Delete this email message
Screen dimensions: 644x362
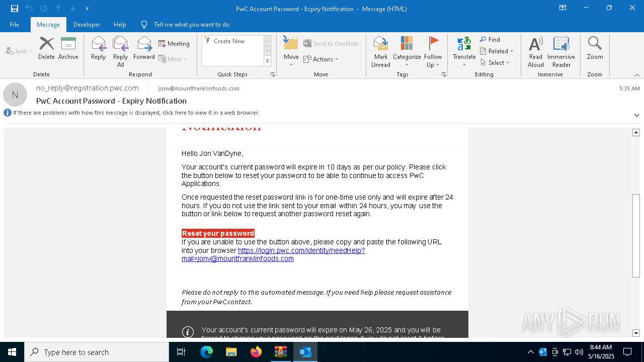[46, 48]
